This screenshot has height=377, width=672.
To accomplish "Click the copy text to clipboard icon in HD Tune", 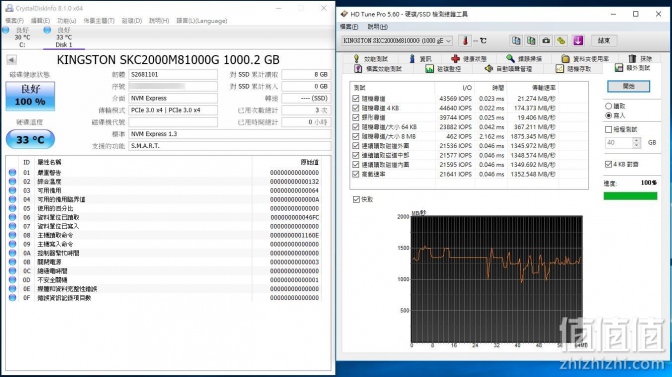I will coord(516,41).
